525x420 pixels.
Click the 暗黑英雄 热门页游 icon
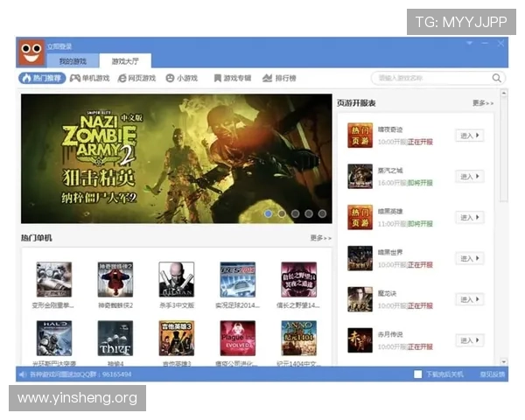click(x=360, y=217)
